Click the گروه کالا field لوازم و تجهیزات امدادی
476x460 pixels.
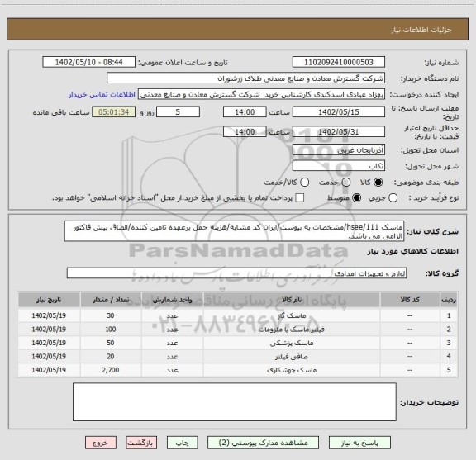click(x=236, y=273)
